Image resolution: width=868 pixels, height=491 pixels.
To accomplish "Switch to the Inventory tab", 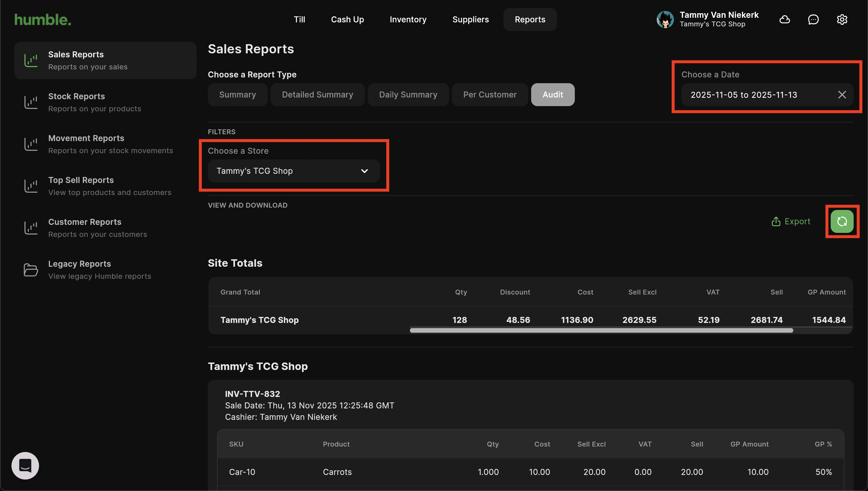I will tap(408, 20).
